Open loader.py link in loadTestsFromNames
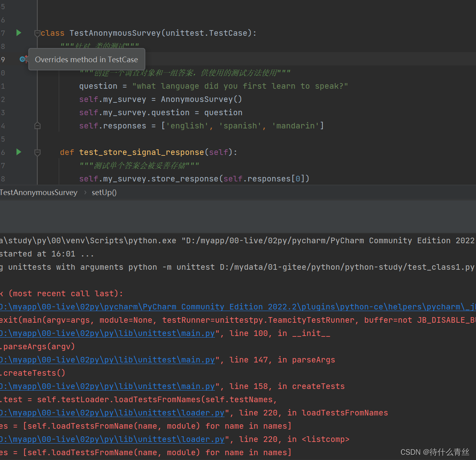Image resolution: width=476 pixels, height=460 pixels. tap(112, 413)
